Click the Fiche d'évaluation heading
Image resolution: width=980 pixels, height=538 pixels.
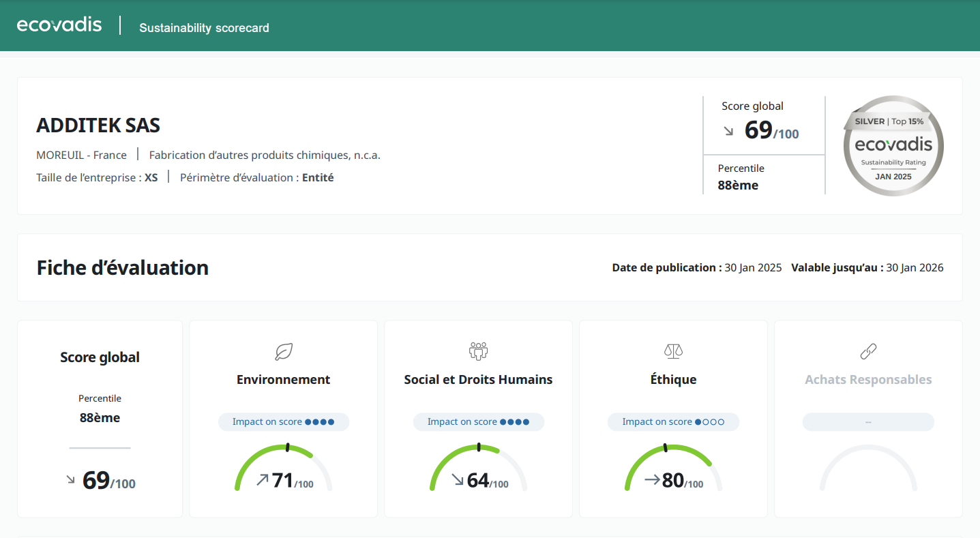pyautogui.click(x=123, y=267)
